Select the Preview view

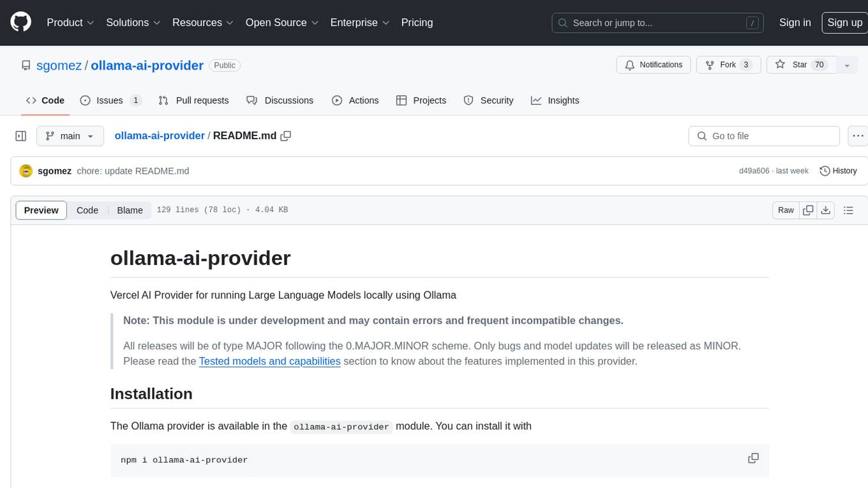pyautogui.click(x=41, y=210)
